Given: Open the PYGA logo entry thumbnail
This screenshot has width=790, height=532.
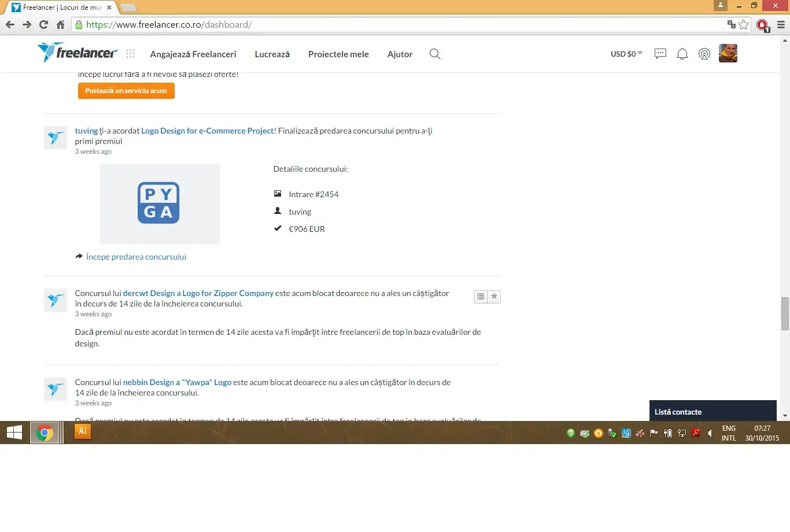Looking at the screenshot, I should click(x=160, y=204).
